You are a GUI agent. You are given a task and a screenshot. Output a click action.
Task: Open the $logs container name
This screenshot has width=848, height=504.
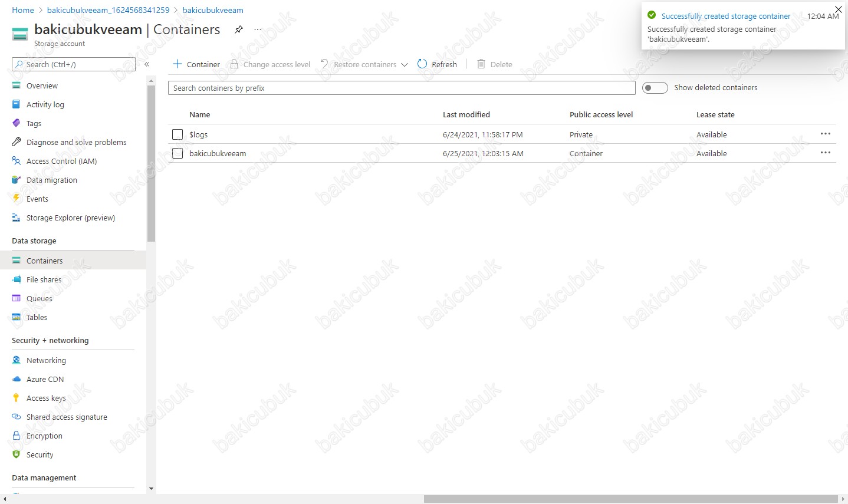tap(199, 134)
